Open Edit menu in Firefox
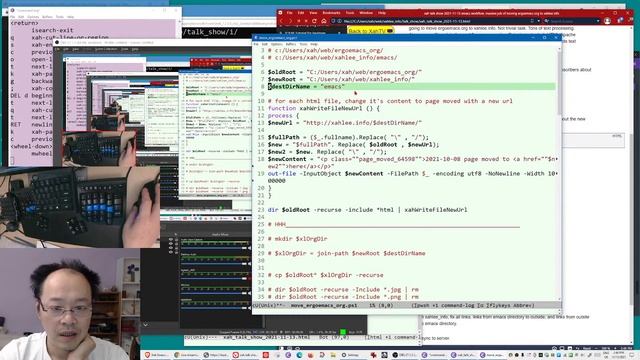Screen dimensions: 640x360 [x=301, y=13]
